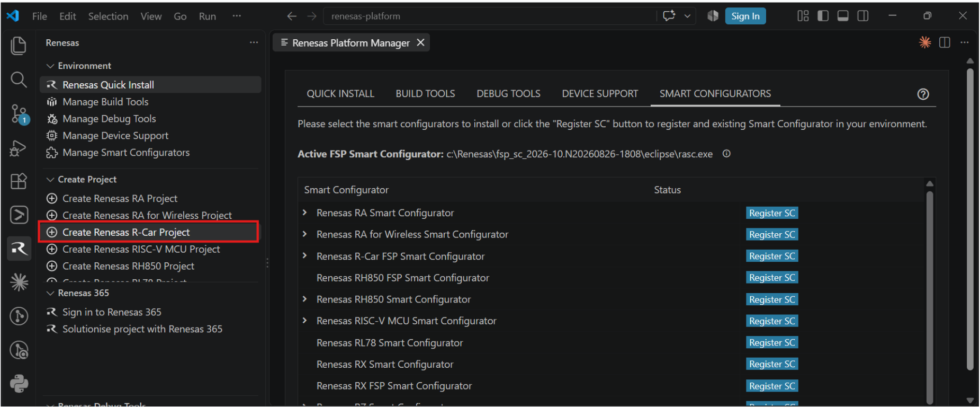Switch to the DEBUG TOOLS tab
Screen dimensions: 980x407
[508, 94]
